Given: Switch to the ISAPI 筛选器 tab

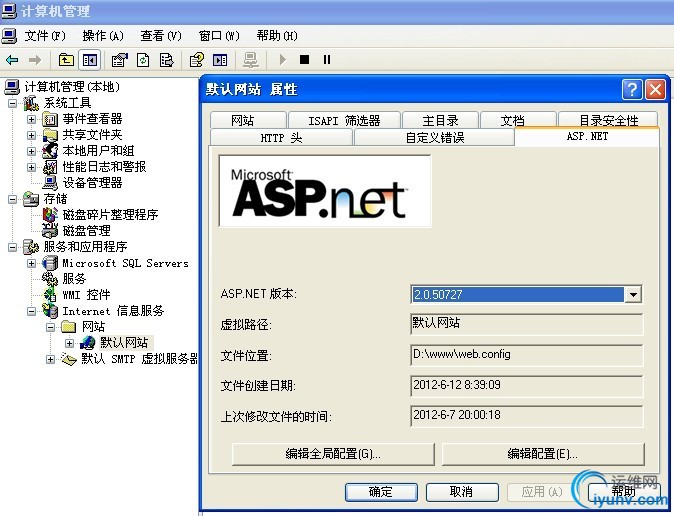Looking at the screenshot, I should click(344, 120).
